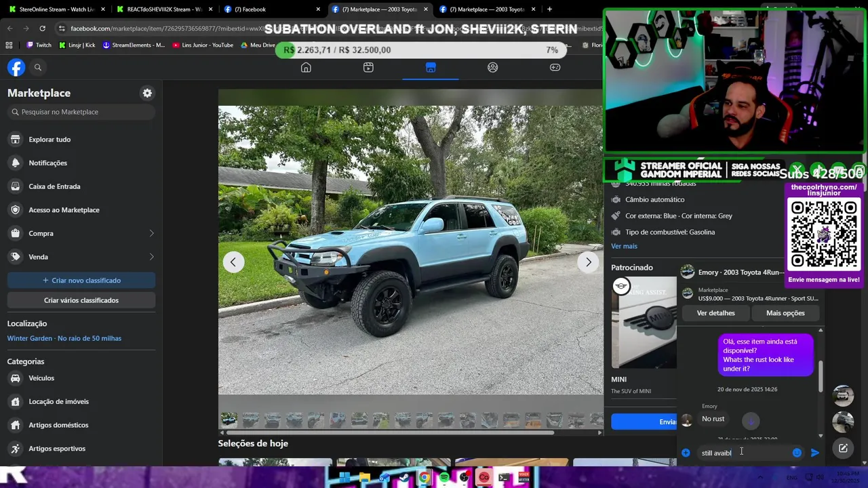868x488 pixels.
Task: Switch to the last Marketplace 2003 Toyota tab
Action: 487,9
